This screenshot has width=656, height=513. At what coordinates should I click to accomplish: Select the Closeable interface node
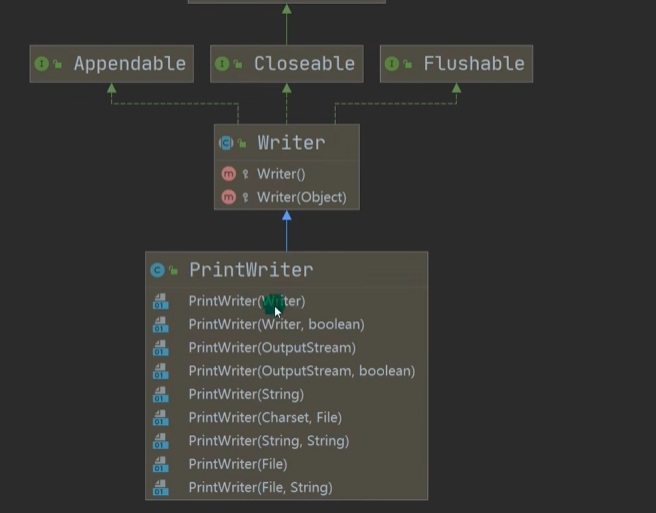point(287,64)
